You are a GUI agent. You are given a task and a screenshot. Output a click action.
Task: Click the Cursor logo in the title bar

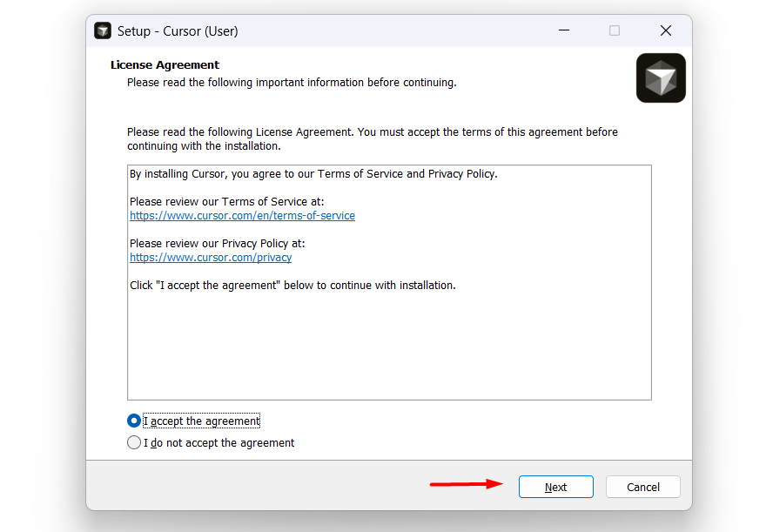pyautogui.click(x=103, y=30)
